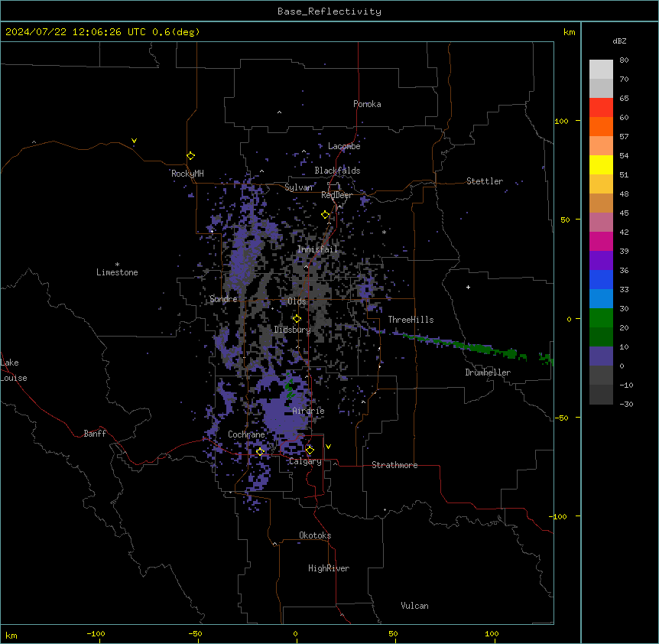Click the yellow diamond marker south of RedDeer
Screen dimensions: 659x644
(326, 215)
